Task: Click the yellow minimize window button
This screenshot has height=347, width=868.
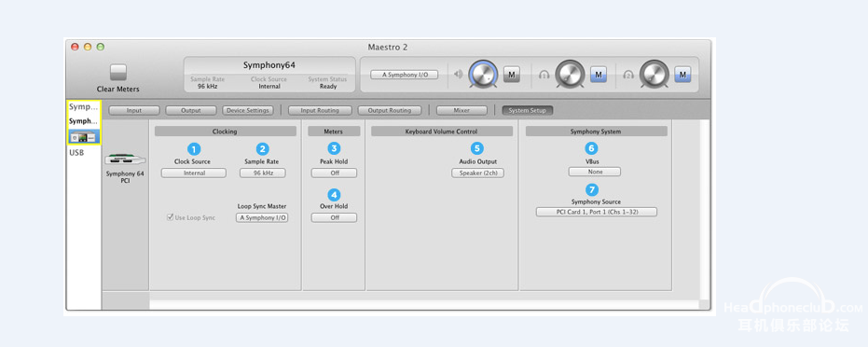Action: pos(88,47)
